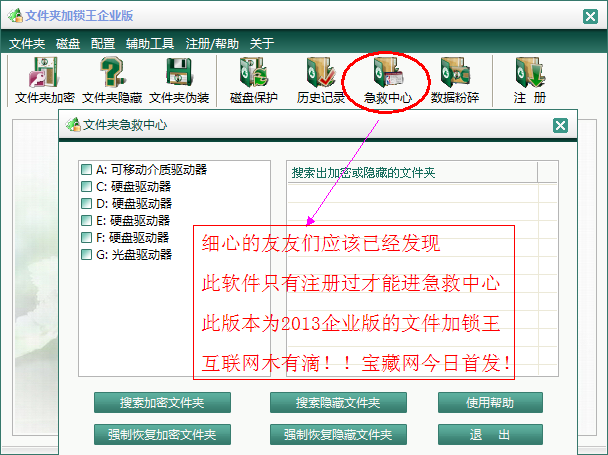The width and height of the screenshot is (608, 455).
Task: Open the 辅助工具 menu
Action: pos(150,43)
